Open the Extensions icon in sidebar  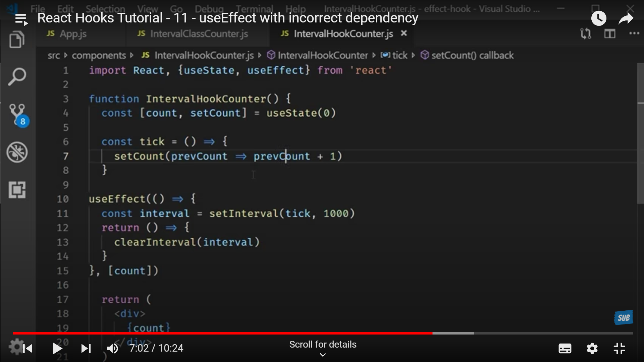tap(17, 190)
